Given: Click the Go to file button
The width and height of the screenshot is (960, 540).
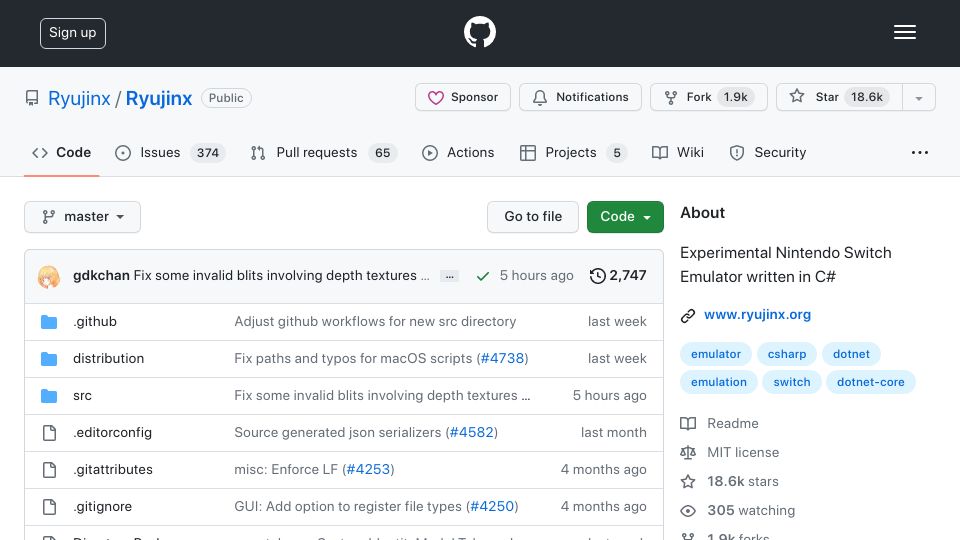Looking at the screenshot, I should click(533, 217).
